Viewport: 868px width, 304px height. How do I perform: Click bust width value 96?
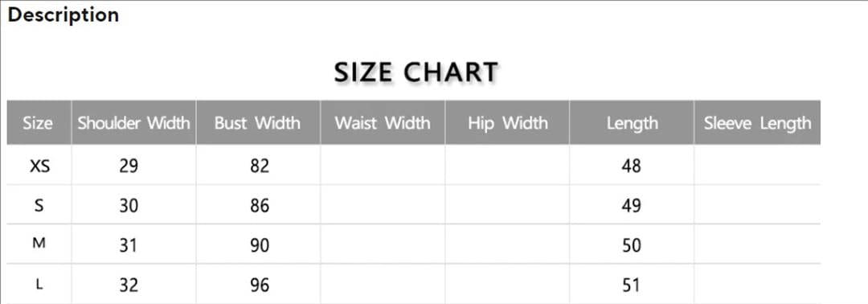tap(259, 286)
